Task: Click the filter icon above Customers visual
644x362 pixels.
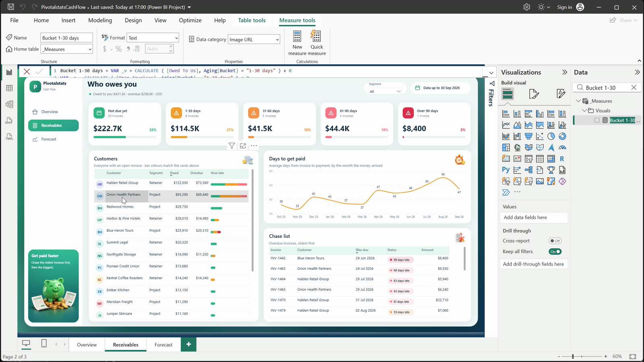Action: (232, 146)
